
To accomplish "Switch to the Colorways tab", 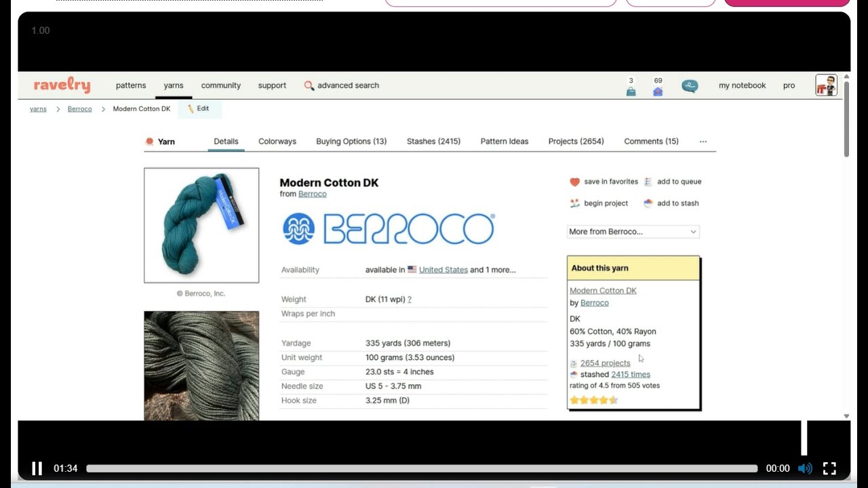I will (x=277, y=142).
